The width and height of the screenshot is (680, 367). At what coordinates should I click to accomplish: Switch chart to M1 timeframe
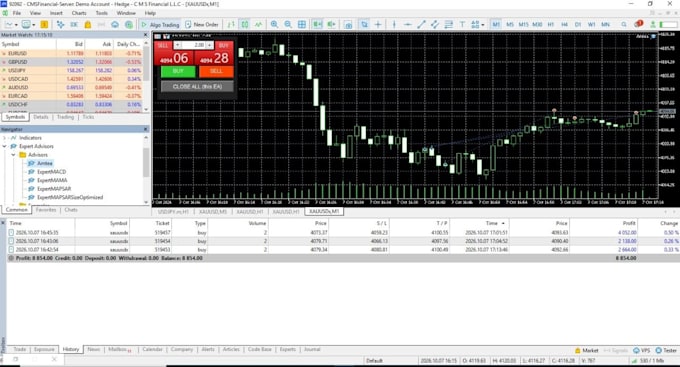(496, 25)
